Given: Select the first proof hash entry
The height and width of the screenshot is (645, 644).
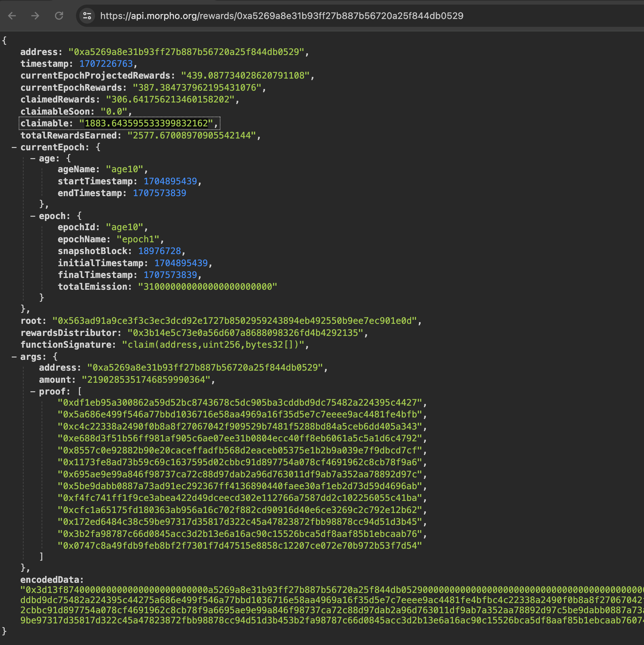Looking at the screenshot, I should point(241,403).
